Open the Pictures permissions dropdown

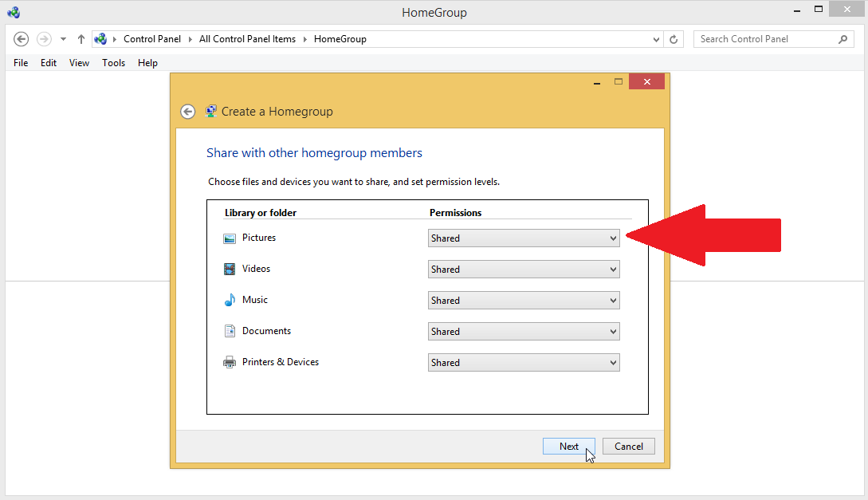523,238
